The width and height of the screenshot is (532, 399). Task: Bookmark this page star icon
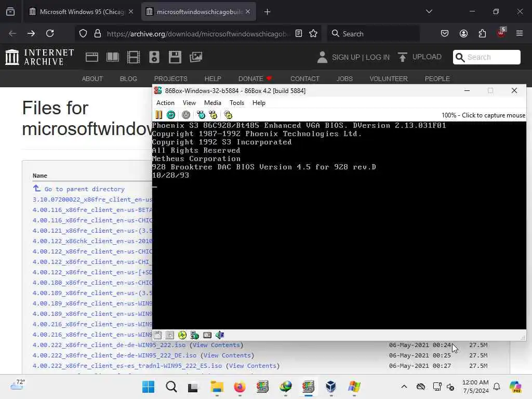click(x=313, y=33)
